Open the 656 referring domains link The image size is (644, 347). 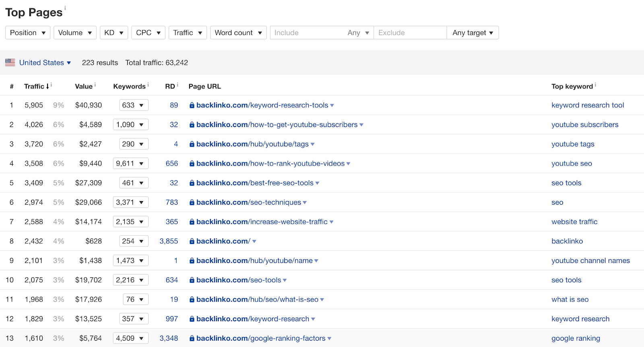[x=172, y=164]
